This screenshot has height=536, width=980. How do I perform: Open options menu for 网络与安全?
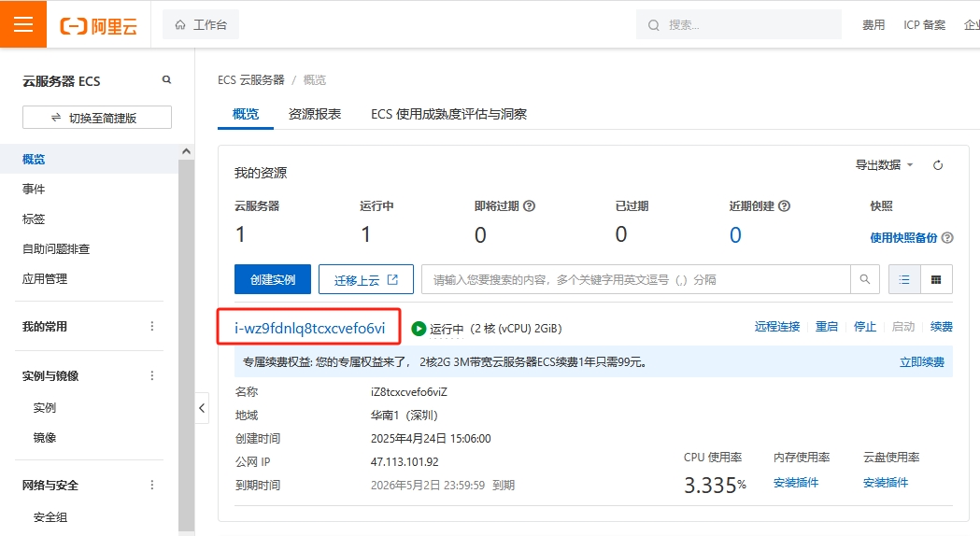pos(152,485)
